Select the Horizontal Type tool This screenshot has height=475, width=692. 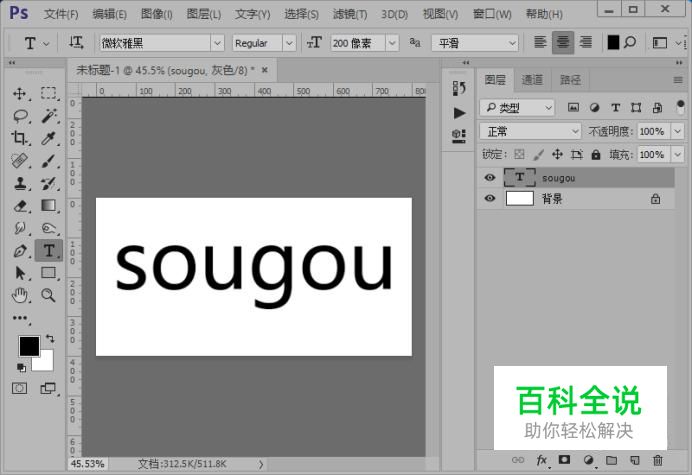click(x=48, y=250)
